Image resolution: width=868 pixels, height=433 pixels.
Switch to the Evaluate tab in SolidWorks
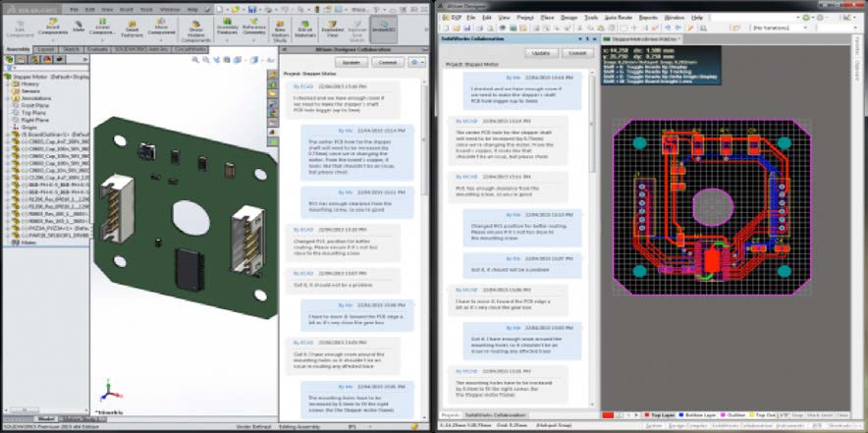[97, 49]
